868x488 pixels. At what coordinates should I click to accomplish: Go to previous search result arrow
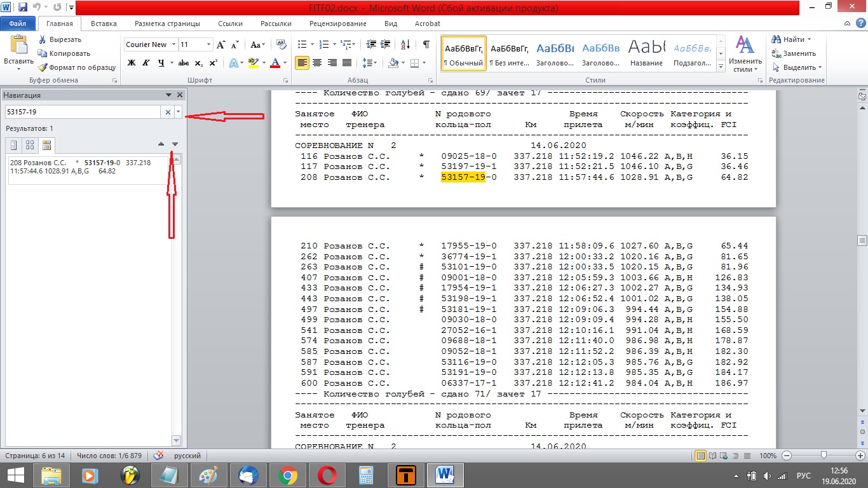tap(161, 144)
